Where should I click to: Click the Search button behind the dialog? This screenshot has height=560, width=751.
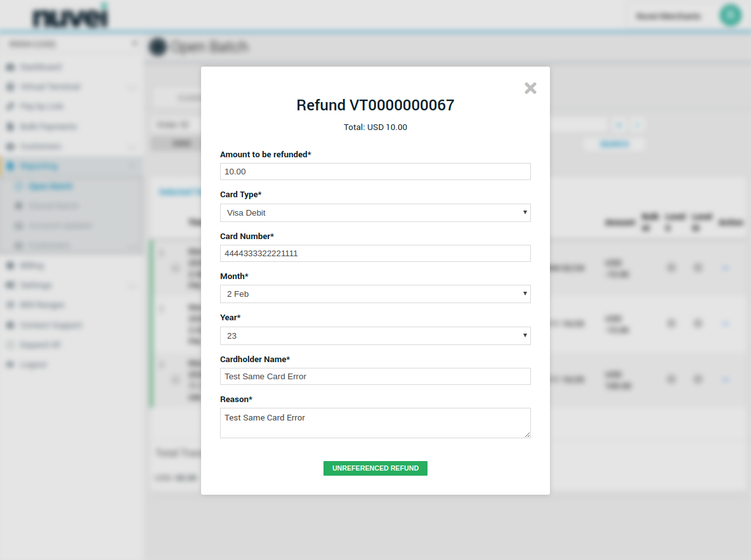[x=614, y=144]
